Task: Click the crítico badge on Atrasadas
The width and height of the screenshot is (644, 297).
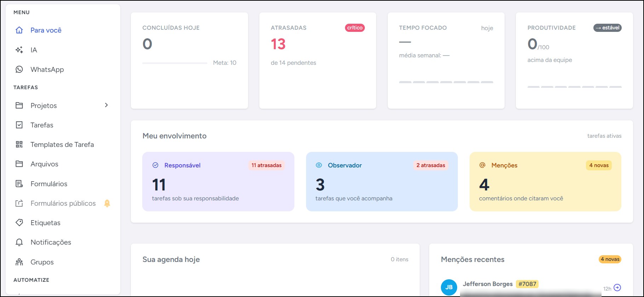Action: click(x=355, y=28)
